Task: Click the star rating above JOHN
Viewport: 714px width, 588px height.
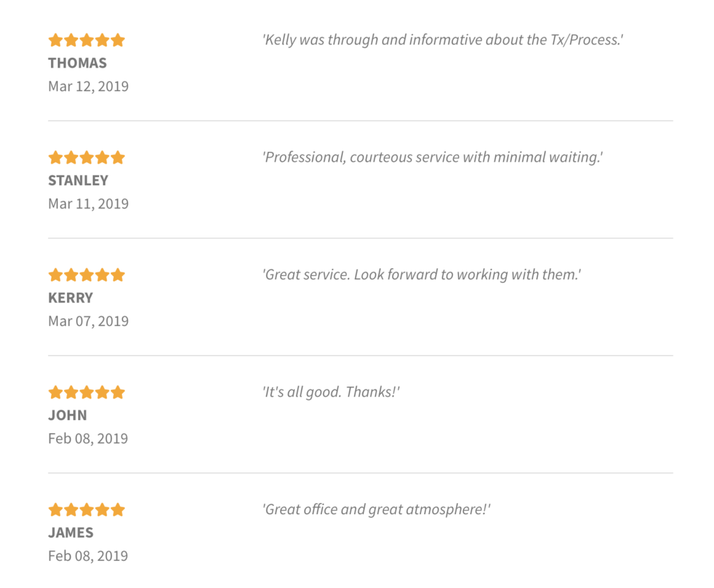Action: click(86, 392)
